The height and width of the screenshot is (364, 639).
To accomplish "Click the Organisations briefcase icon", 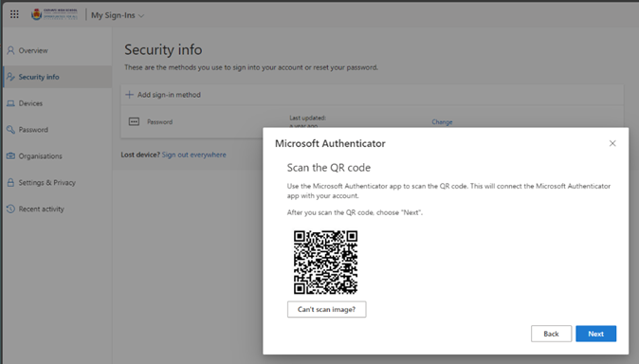I will [10, 156].
